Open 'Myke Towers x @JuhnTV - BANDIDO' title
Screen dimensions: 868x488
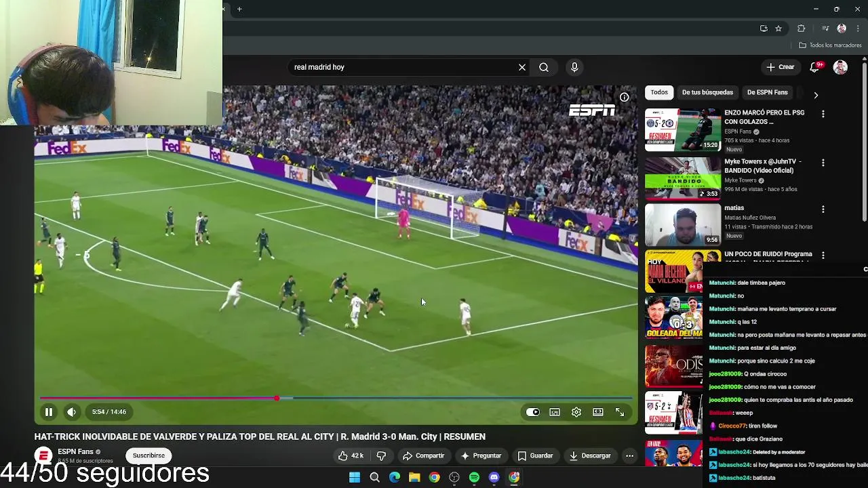pyautogui.click(x=763, y=166)
